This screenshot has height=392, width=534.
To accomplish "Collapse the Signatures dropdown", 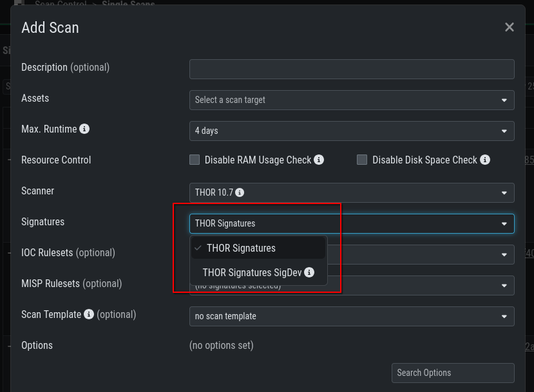I will 352,223.
